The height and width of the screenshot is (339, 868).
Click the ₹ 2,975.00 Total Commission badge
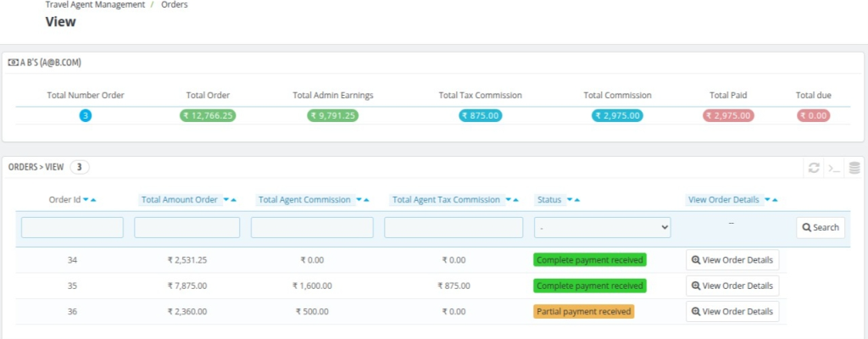pyautogui.click(x=617, y=116)
